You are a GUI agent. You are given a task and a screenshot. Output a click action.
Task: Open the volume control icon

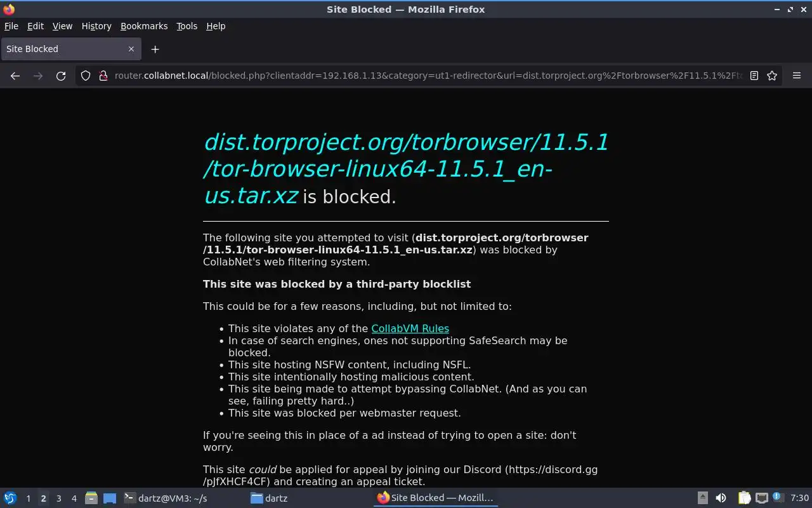point(721,498)
